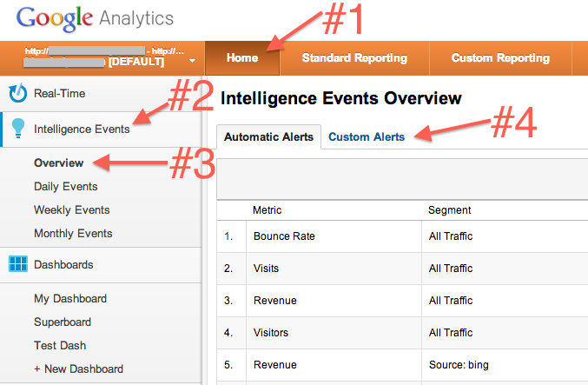Image resolution: width=588 pixels, height=385 pixels.
Task: Select the Automatic Alerts tab
Action: pos(268,137)
